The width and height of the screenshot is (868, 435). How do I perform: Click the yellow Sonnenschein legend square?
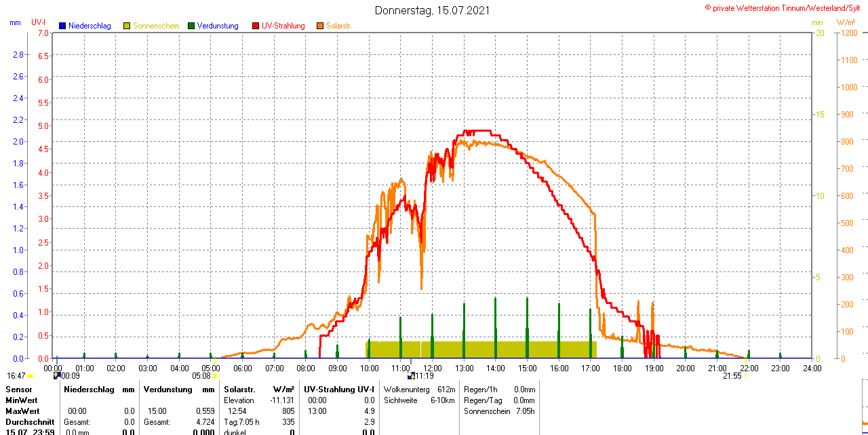tap(127, 26)
